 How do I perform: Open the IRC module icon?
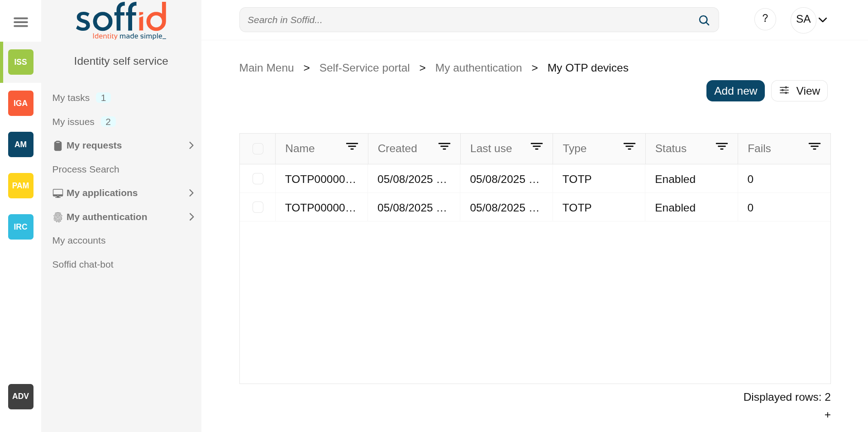20,227
